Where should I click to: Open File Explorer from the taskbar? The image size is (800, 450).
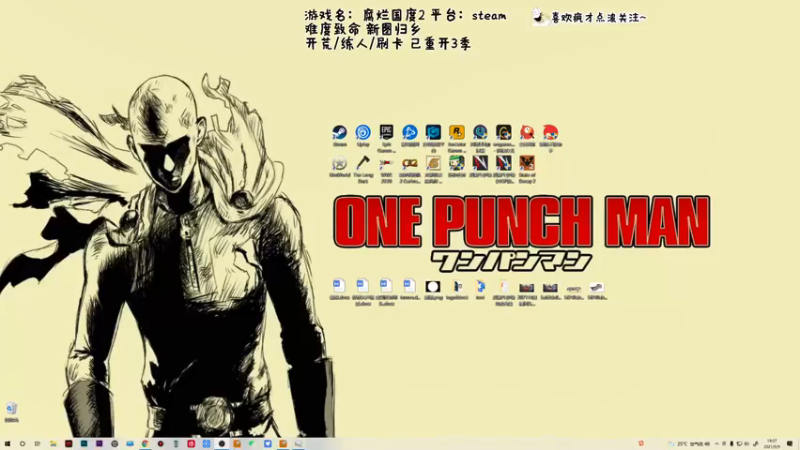coord(53,444)
